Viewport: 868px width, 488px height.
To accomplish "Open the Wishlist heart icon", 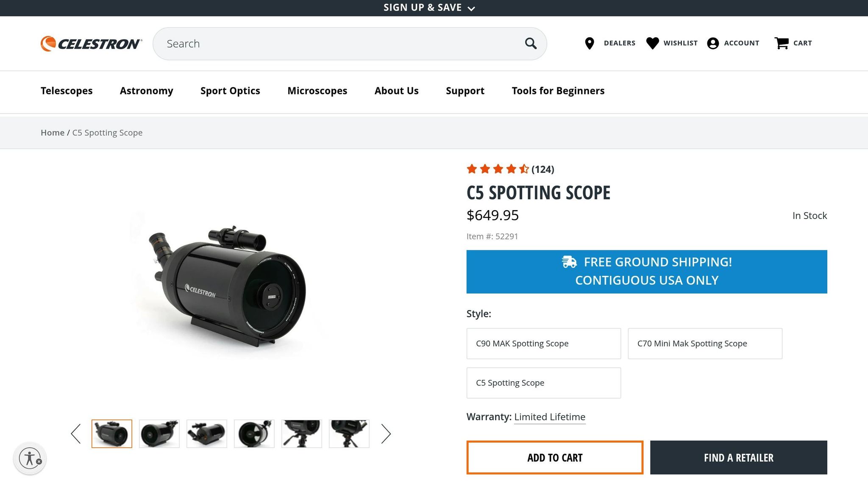I will [652, 43].
